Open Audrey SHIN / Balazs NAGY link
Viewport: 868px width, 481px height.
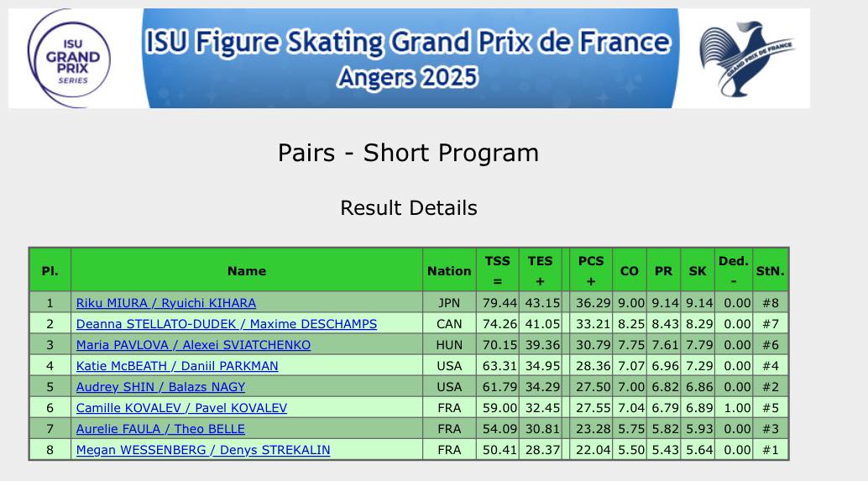[x=160, y=387]
